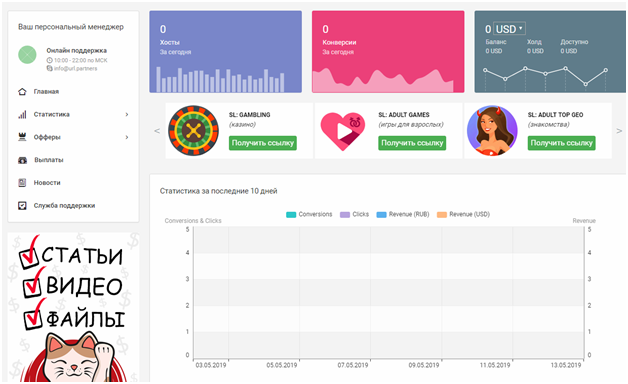Click the home icon beside Главная
This screenshot has height=384, width=628.
coord(22,92)
